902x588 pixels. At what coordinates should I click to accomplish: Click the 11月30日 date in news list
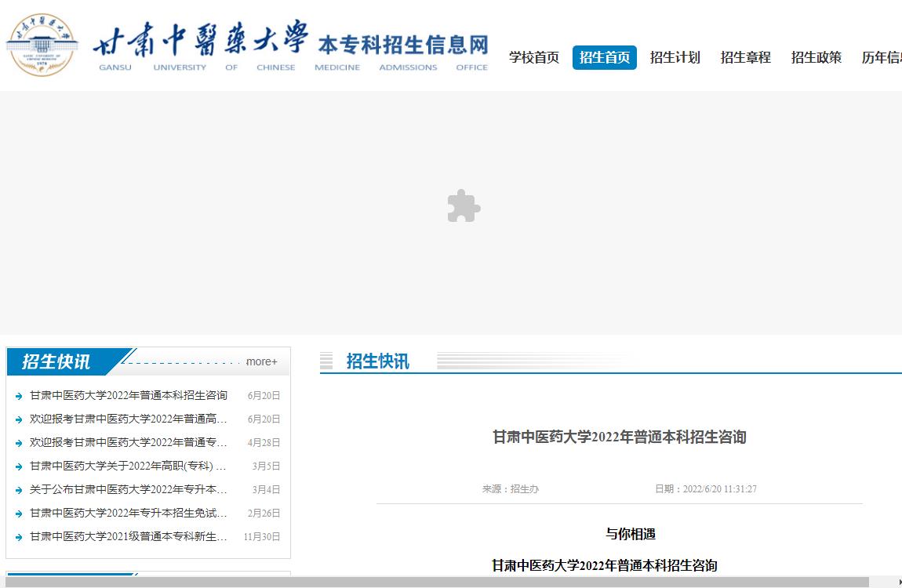tap(262, 537)
